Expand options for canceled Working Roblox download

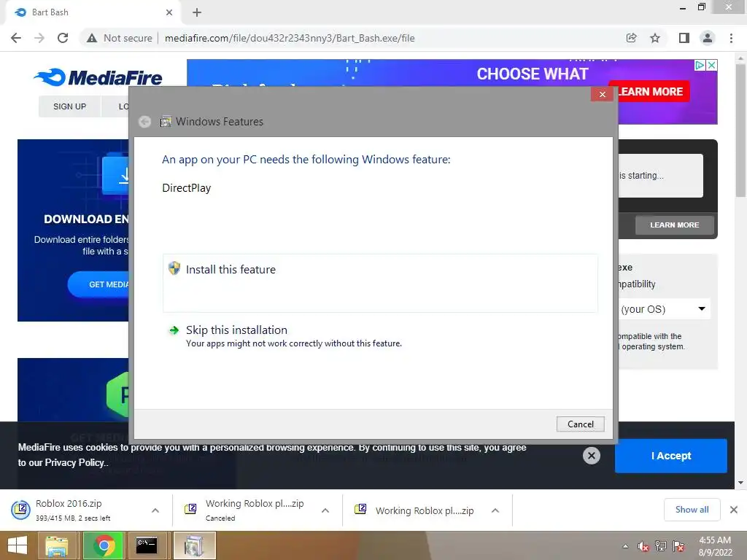coord(325,510)
